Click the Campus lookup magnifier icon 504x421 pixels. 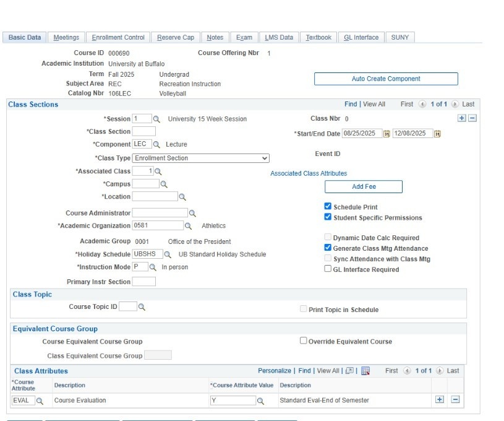tap(164, 184)
